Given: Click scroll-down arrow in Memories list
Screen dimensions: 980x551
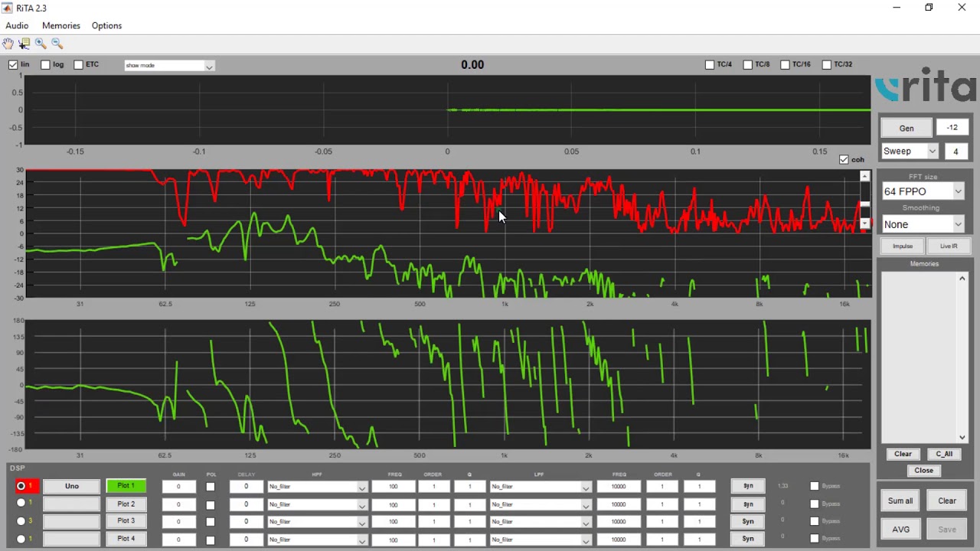Looking at the screenshot, I should point(962,437).
